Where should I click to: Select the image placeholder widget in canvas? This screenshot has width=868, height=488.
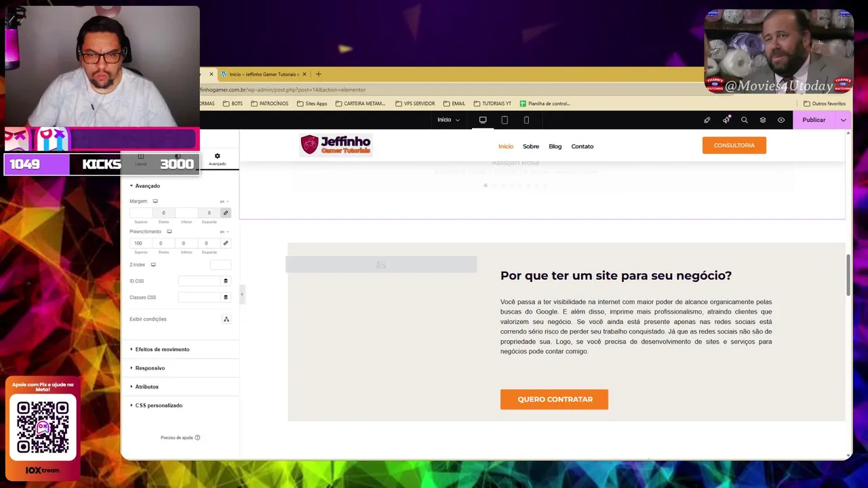click(x=381, y=264)
